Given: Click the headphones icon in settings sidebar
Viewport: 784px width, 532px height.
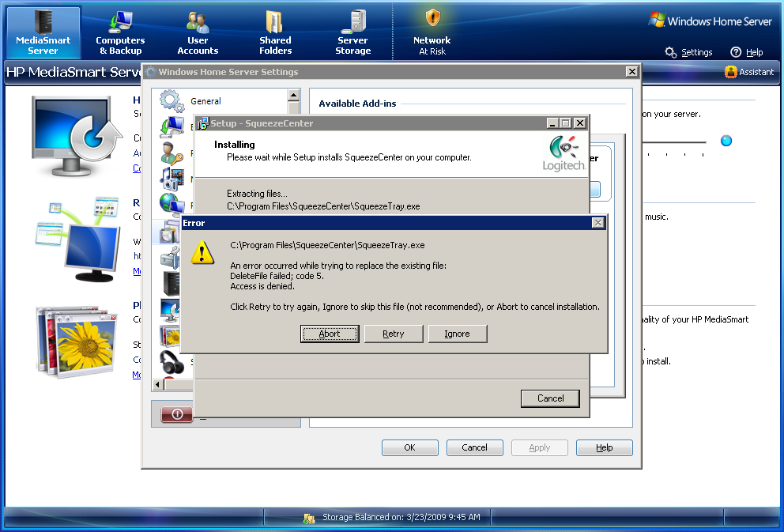Looking at the screenshot, I should click(172, 362).
